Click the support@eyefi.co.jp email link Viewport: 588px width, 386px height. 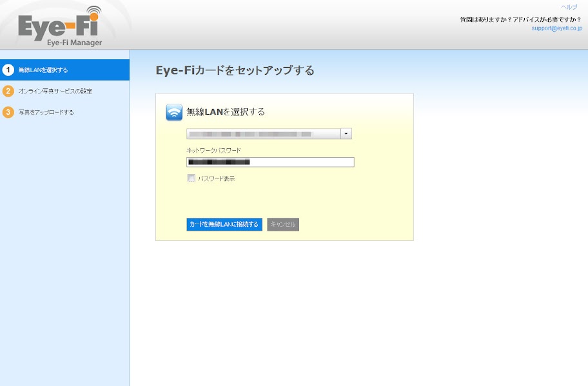556,28
